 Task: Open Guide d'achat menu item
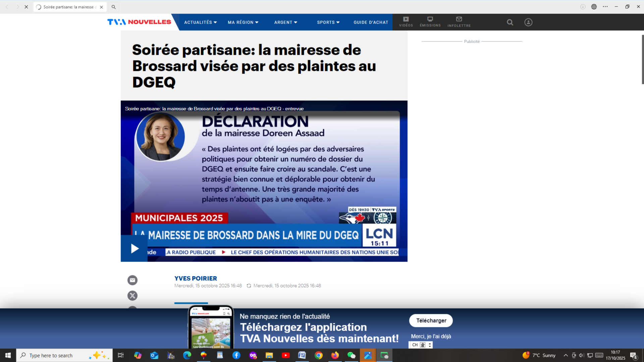tap(371, 22)
